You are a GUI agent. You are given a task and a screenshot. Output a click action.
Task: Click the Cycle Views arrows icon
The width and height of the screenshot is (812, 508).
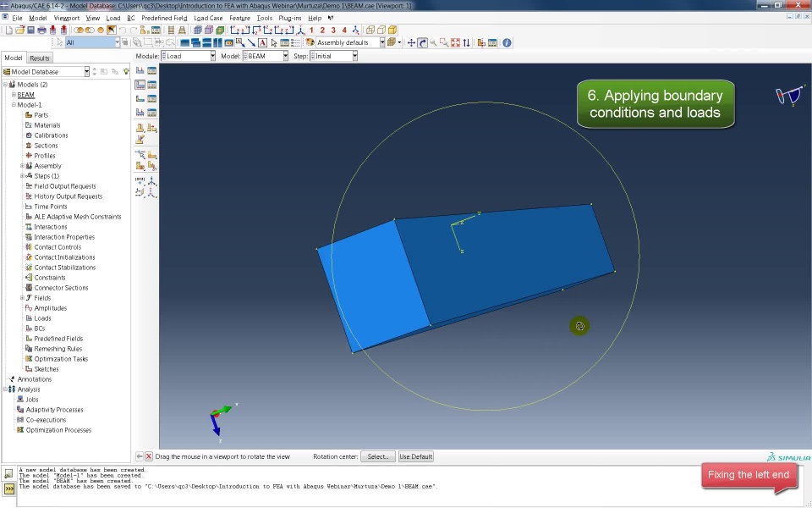(x=467, y=42)
